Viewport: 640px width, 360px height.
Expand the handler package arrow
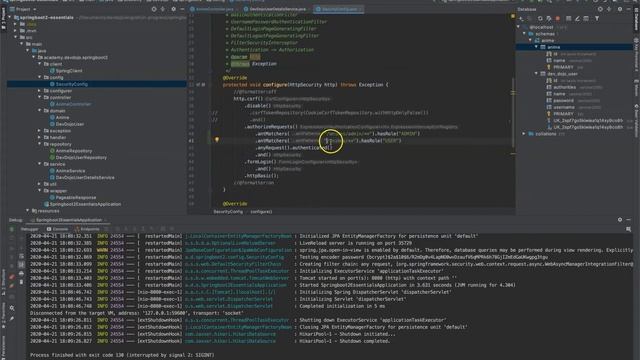point(40,138)
